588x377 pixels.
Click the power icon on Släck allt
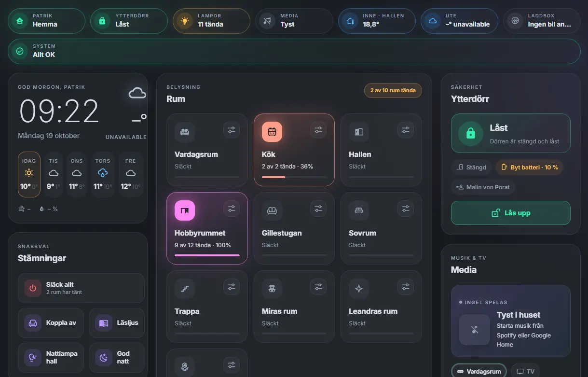tap(33, 288)
